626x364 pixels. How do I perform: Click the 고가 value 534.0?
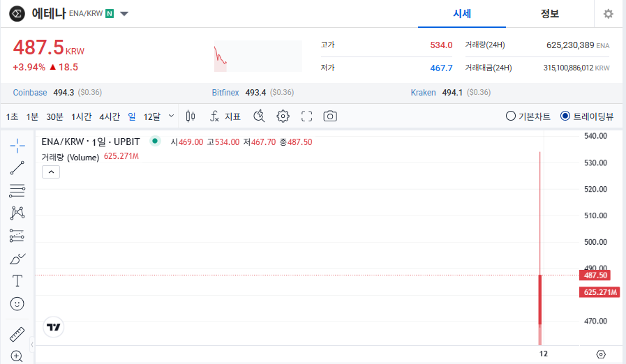point(441,45)
